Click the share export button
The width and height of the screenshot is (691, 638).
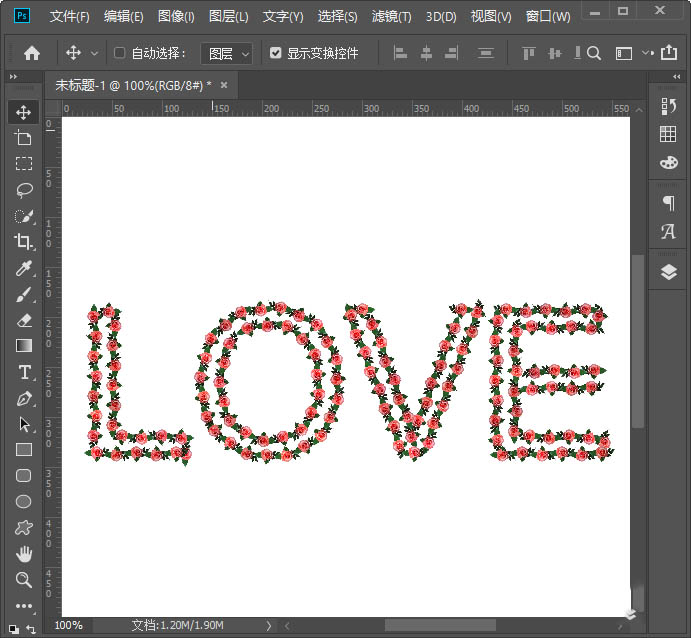667,53
